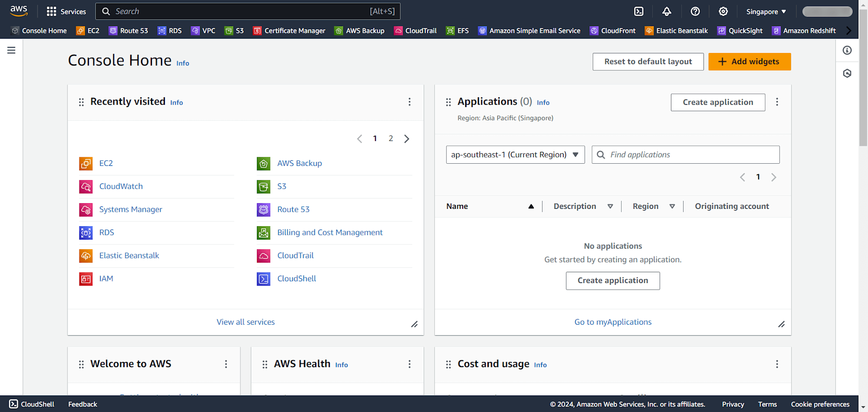
Task: Open the notifications bell
Action: tap(667, 12)
